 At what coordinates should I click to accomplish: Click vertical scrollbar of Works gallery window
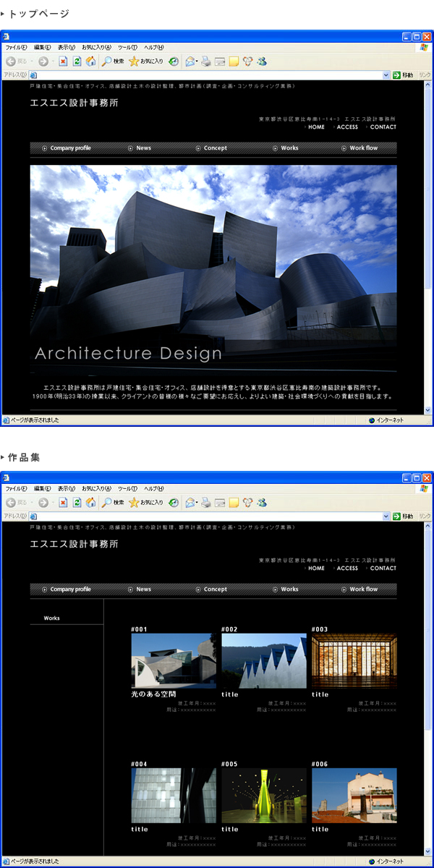[428, 688]
